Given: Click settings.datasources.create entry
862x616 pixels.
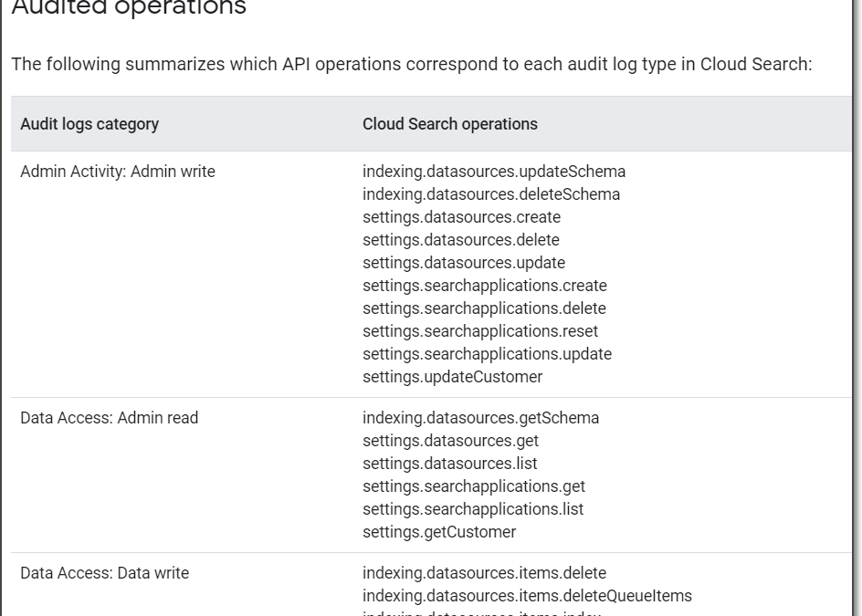Looking at the screenshot, I should [x=461, y=217].
